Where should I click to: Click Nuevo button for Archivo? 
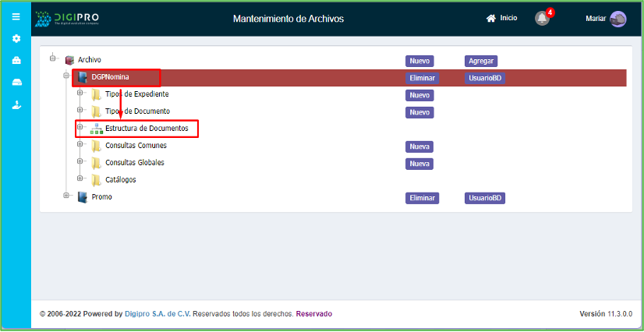[x=419, y=61]
